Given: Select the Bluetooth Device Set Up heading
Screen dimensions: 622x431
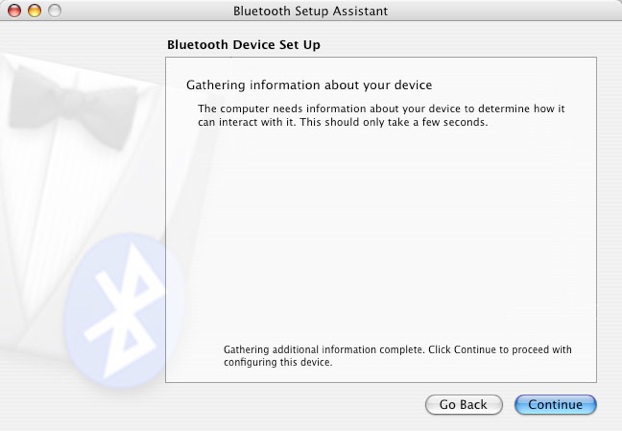Looking at the screenshot, I should click(x=244, y=44).
